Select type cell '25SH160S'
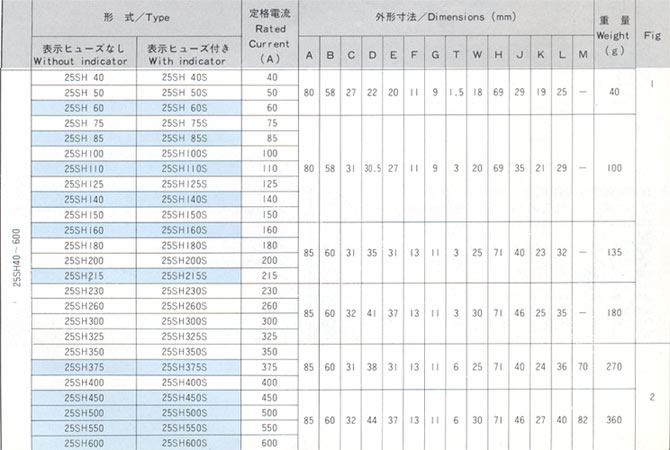 coord(189,230)
